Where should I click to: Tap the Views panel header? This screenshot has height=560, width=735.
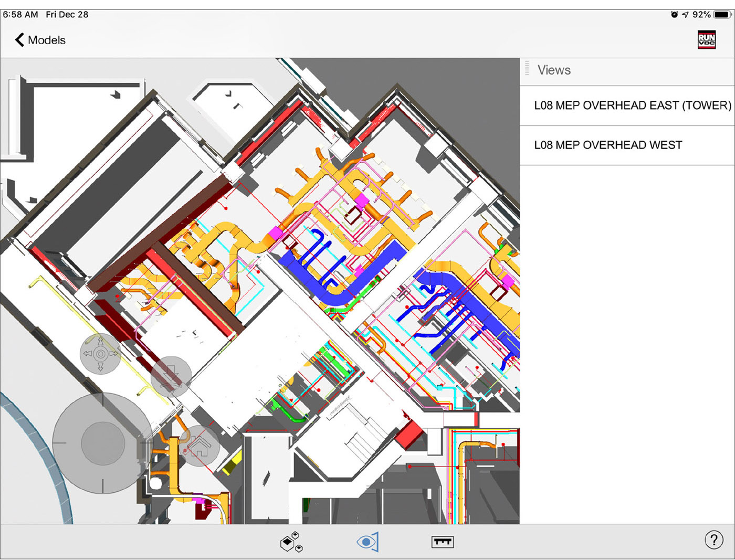click(x=554, y=70)
